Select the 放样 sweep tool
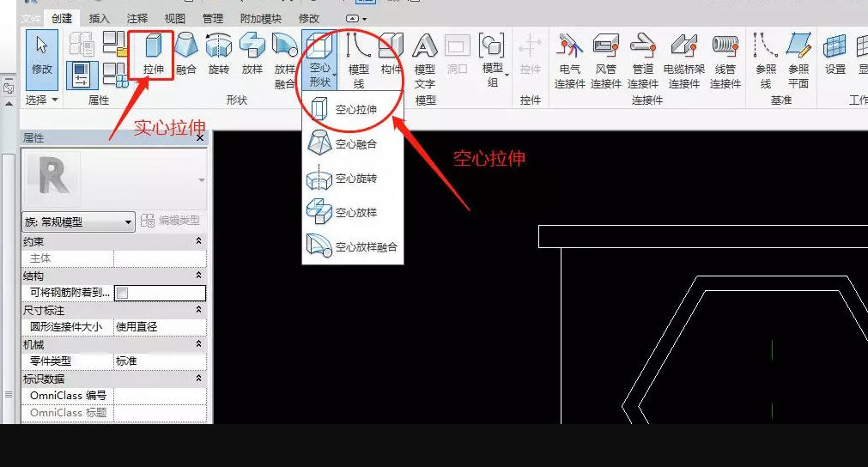Image resolution: width=868 pixels, height=467 pixels. pyautogui.click(x=252, y=55)
